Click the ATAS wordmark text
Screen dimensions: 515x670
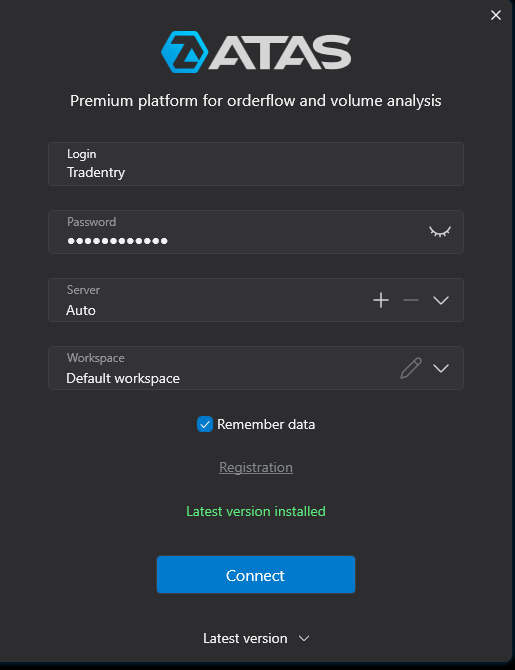coord(280,52)
